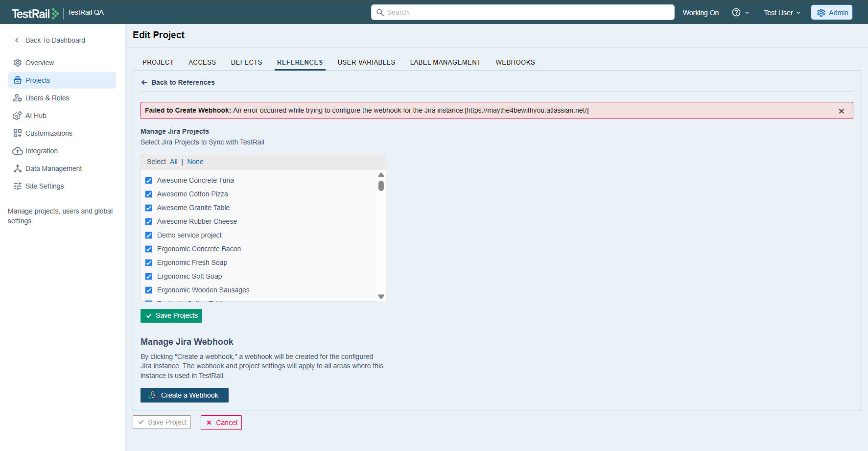The width and height of the screenshot is (868, 451).
Task: Open Overview in the sidebar
Action: (x=62, y=63)
